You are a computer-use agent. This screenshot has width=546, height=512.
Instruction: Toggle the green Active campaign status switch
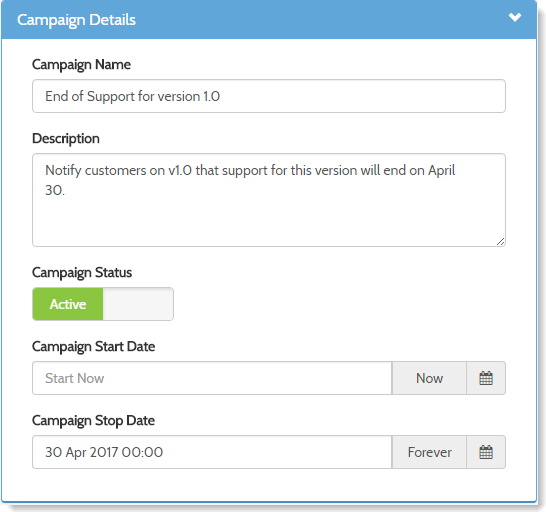tap(68, 304)
